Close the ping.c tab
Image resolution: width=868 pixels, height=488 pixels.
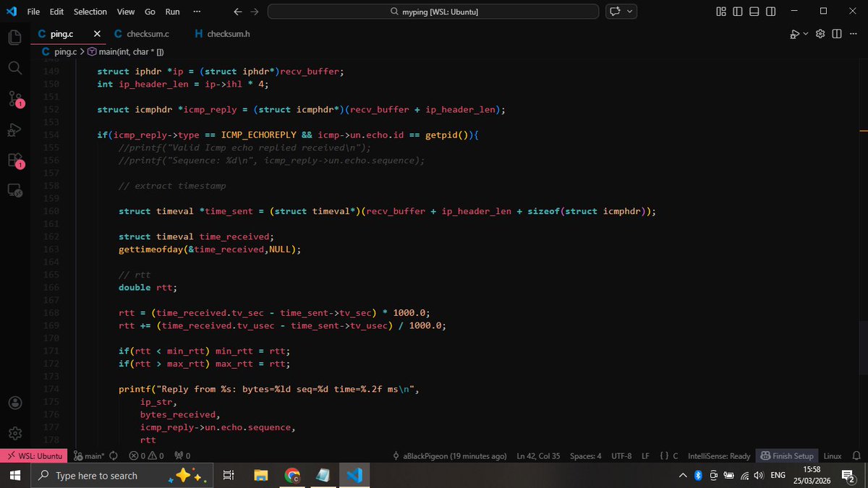pyautogui.click(x=97, y=34)
